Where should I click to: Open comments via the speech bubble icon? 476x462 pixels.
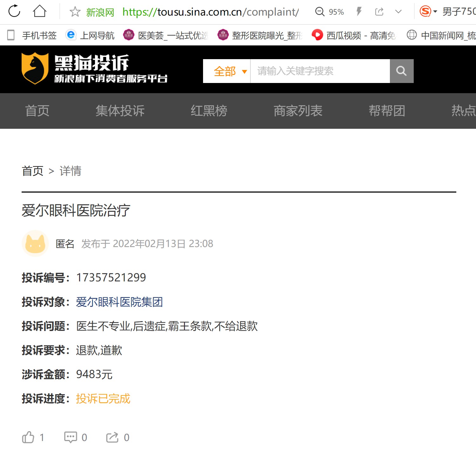click(71, 437)
